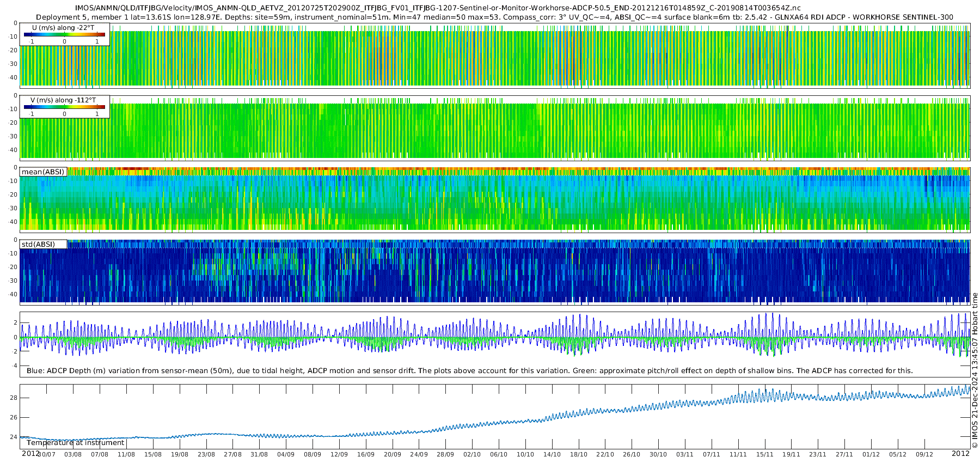Select the 'V (m/s) along -112°T' label
This screenshot has width=980, height=463.
[x=63, y=100]
